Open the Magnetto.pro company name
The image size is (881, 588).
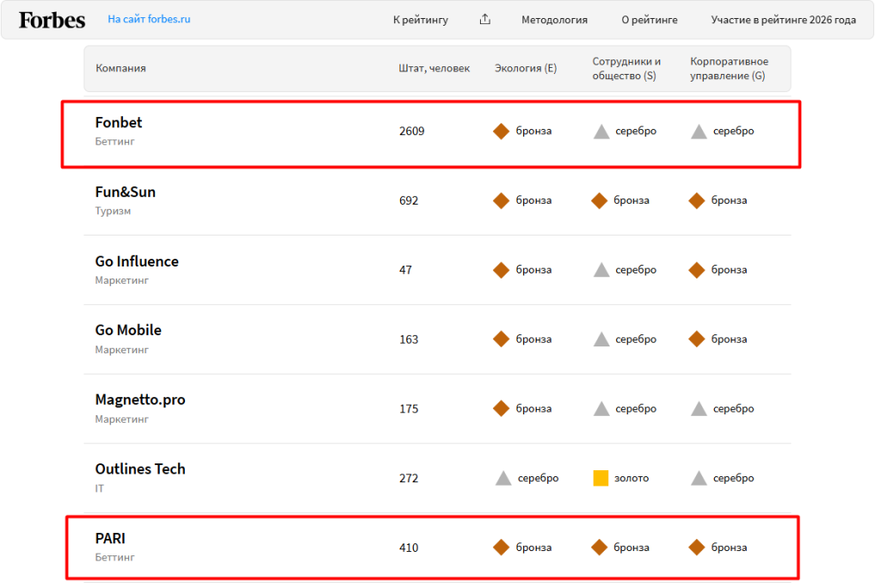[140, 400]
